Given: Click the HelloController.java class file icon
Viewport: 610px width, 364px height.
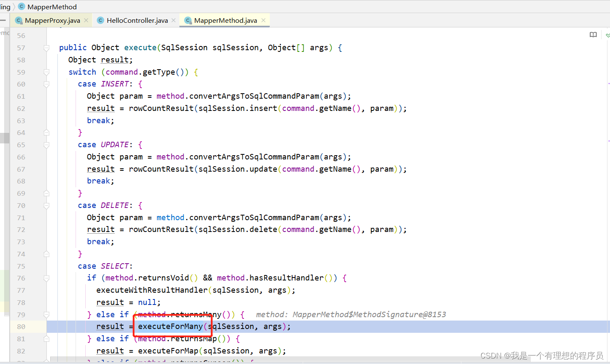Looking at the screenshot, I should point(100,20).
